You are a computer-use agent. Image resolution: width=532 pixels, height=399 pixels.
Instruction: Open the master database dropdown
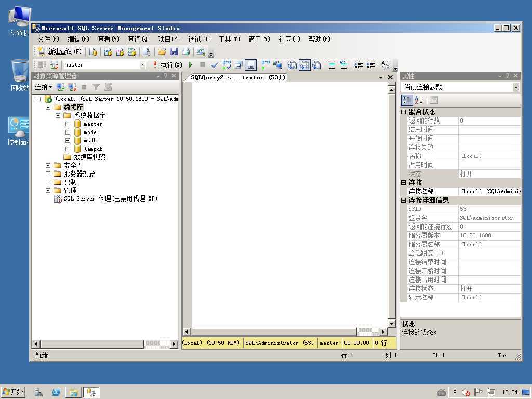pyautogui.click(x=142, y=65)
